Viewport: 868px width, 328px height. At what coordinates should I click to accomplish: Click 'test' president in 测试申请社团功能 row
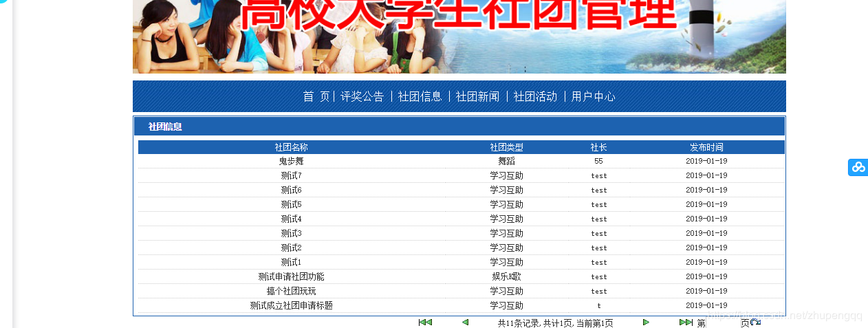(598, 276)
